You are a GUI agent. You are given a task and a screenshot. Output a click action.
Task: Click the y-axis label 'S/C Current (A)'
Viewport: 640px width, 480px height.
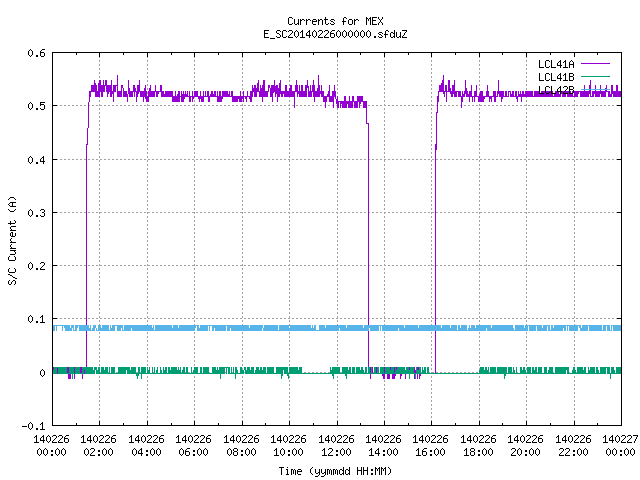[13, 240]
